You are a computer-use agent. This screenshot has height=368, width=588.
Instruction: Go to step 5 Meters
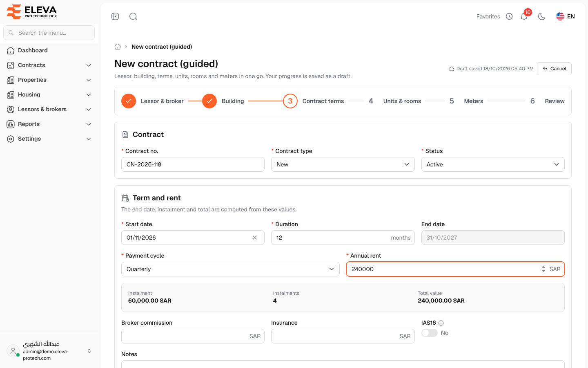(x=465, y=101)
